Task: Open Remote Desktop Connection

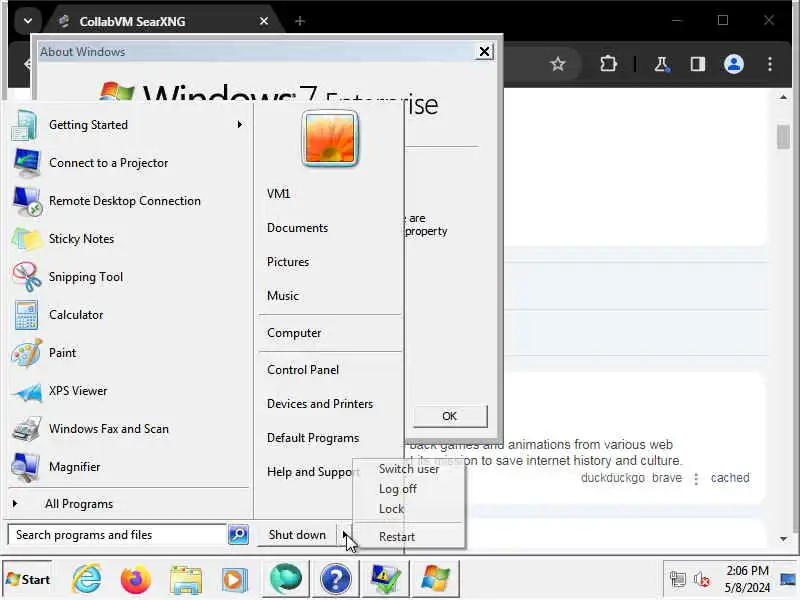Action: click(128, 201)
